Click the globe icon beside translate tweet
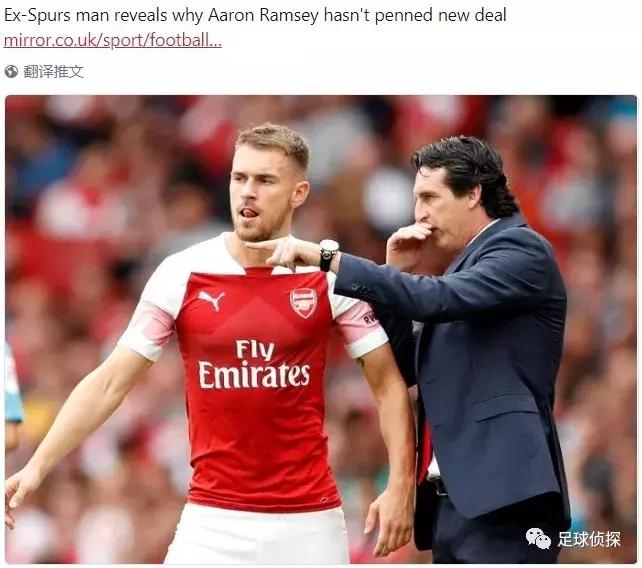 (12, 72)
